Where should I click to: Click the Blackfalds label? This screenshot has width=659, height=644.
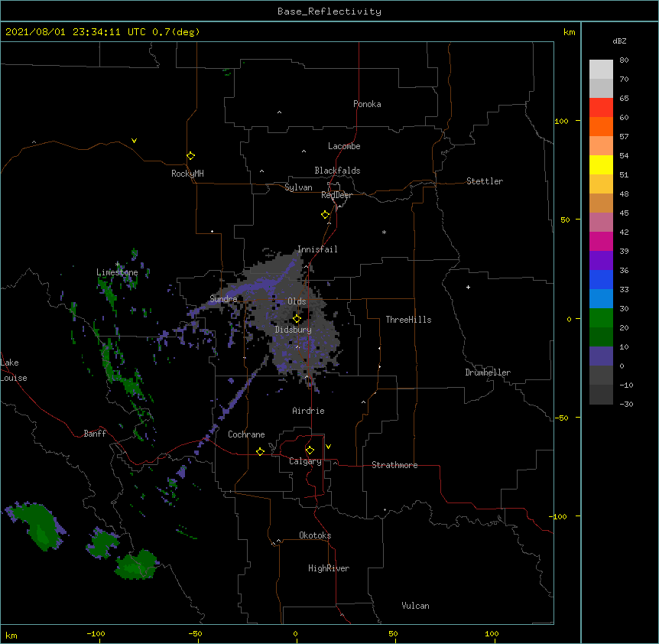(337, 171)
